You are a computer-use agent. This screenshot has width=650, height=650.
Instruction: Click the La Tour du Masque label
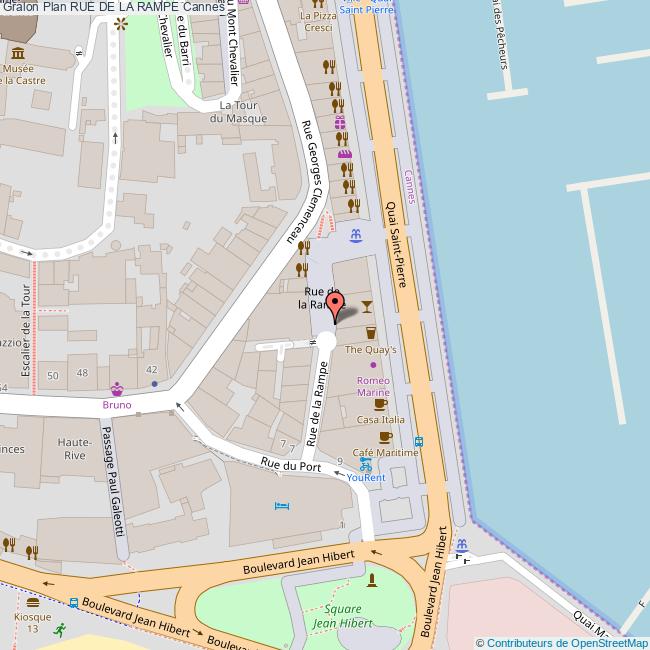238,112
